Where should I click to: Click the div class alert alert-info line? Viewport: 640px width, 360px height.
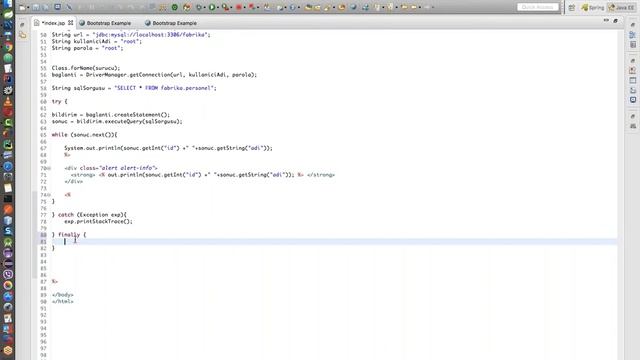coord(111,168)
